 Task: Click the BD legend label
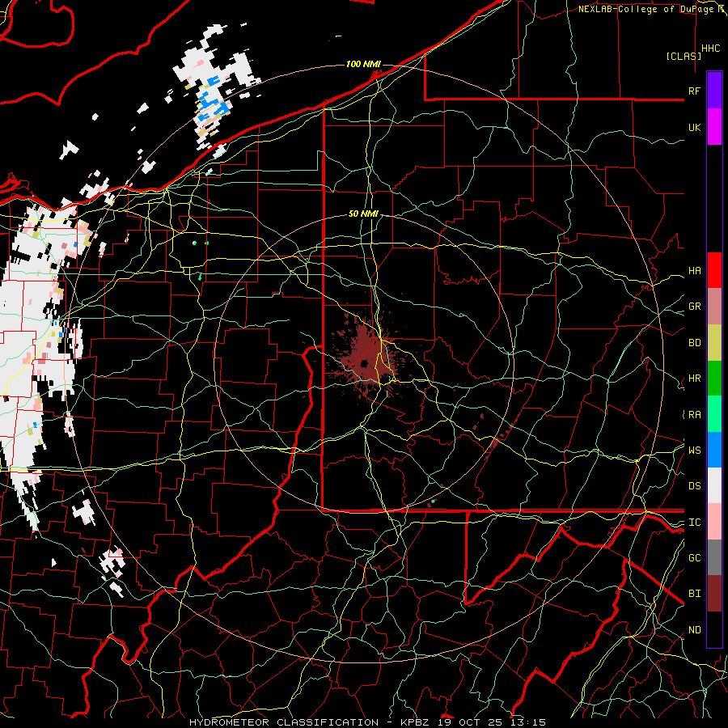[x=694, y=343]
